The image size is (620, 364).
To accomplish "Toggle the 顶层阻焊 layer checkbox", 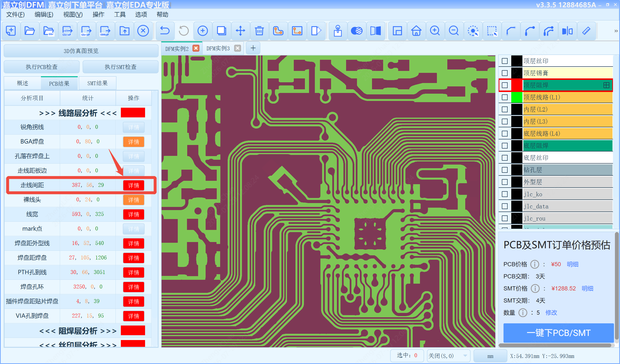I will pyautogui.click(x=505, y=85).
